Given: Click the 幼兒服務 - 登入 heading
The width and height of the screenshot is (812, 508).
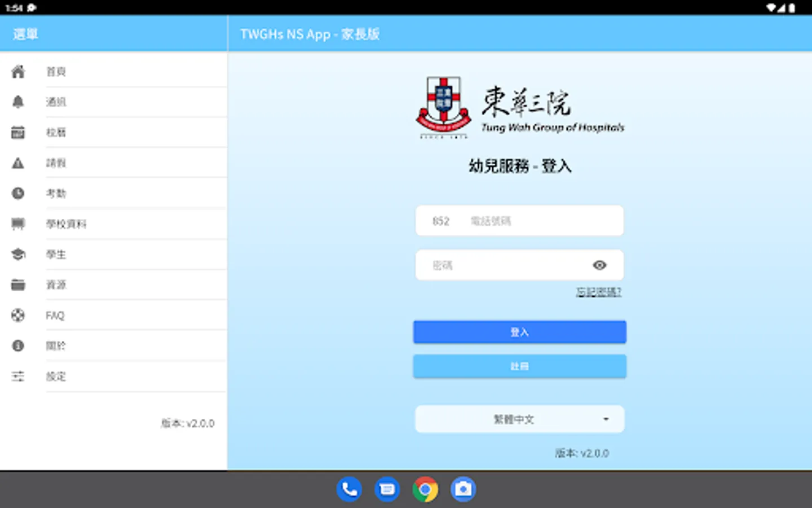Looking at the screenshot, I should pos(520,167).
